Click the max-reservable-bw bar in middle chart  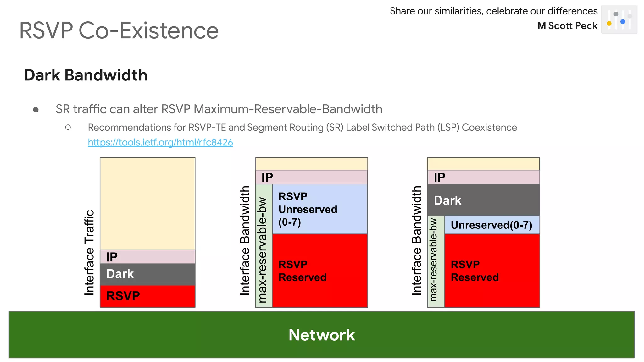tap(264, 246)
